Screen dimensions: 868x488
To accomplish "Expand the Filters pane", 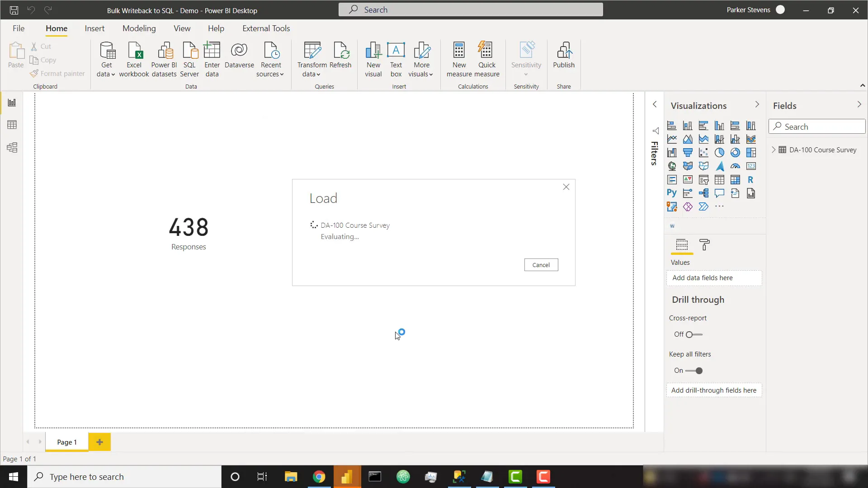I will coord(655,105).
